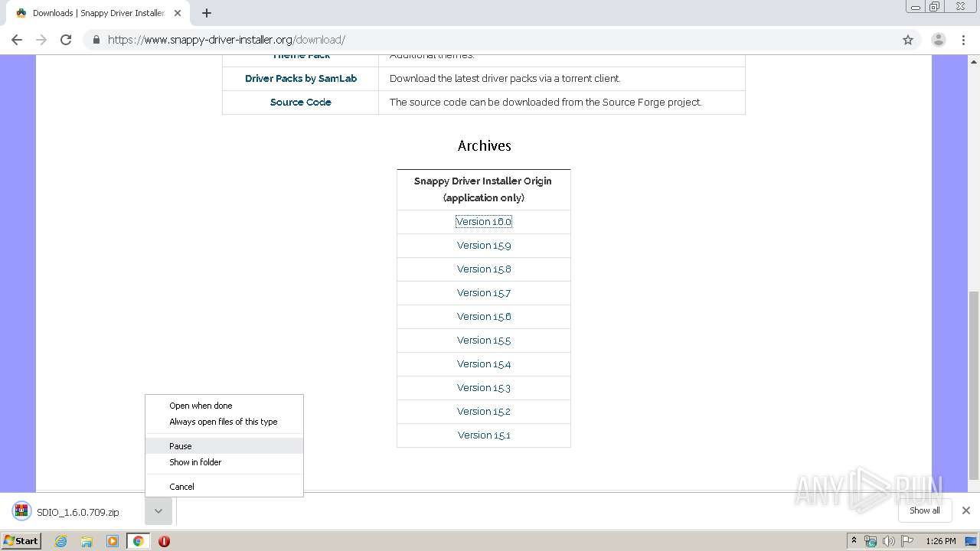The width and height of the screenshot is (980, 551).
Task: Pause the download from context menu
Action: pos(224,446)
